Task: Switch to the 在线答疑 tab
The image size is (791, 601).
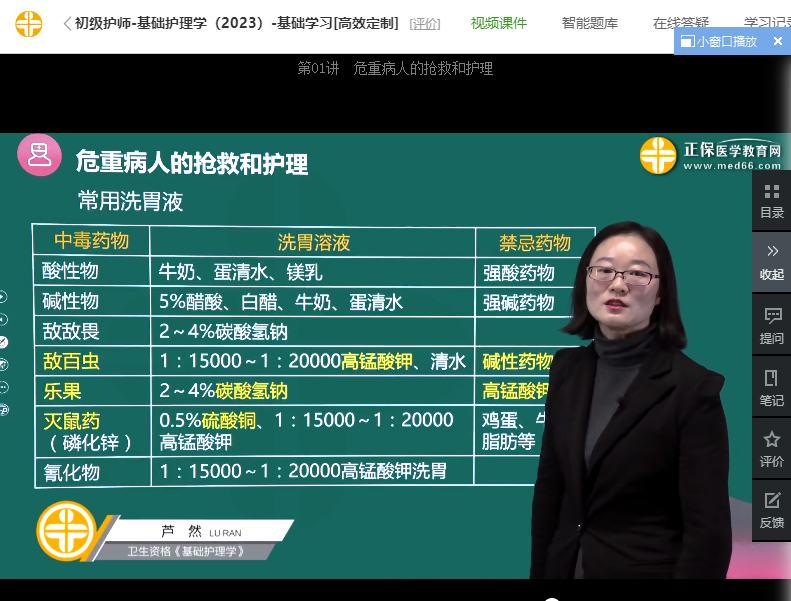Action: tap(681, 23)
